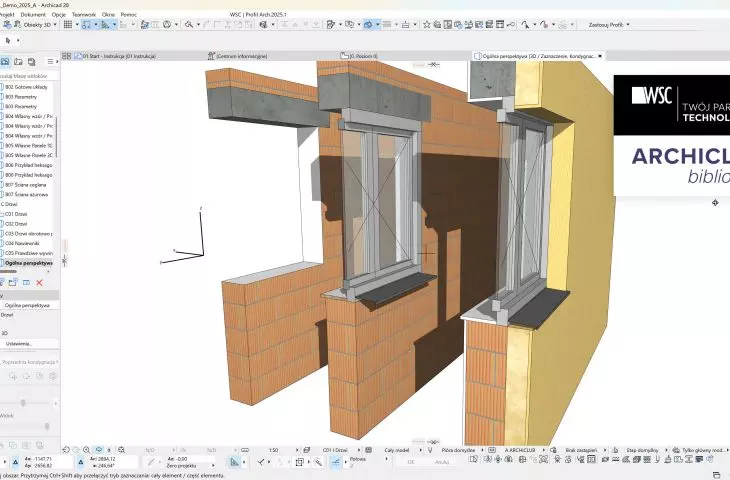
Task: Click the grid display toolbar icon
Action: pos(68,25)
